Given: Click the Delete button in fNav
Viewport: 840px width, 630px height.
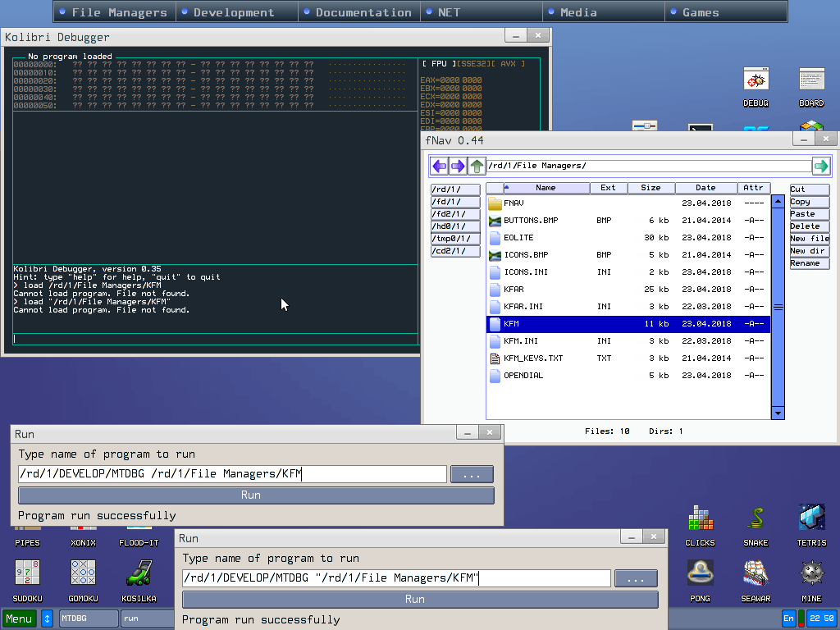Looking at the screenshot, I should click(809, 226).
